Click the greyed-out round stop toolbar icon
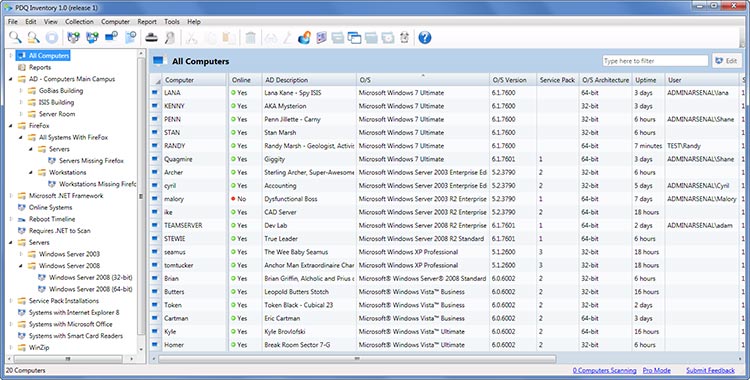 click(x=52, y=37)
